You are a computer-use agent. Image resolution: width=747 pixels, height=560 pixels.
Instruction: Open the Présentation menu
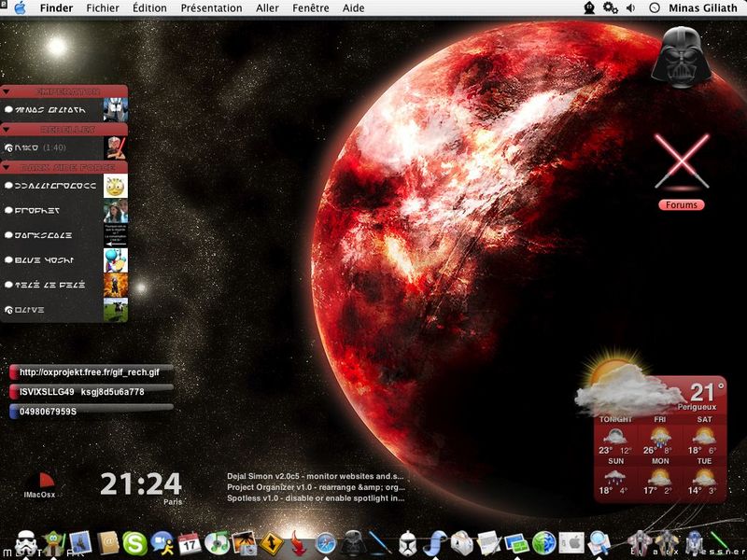[211, 8]
